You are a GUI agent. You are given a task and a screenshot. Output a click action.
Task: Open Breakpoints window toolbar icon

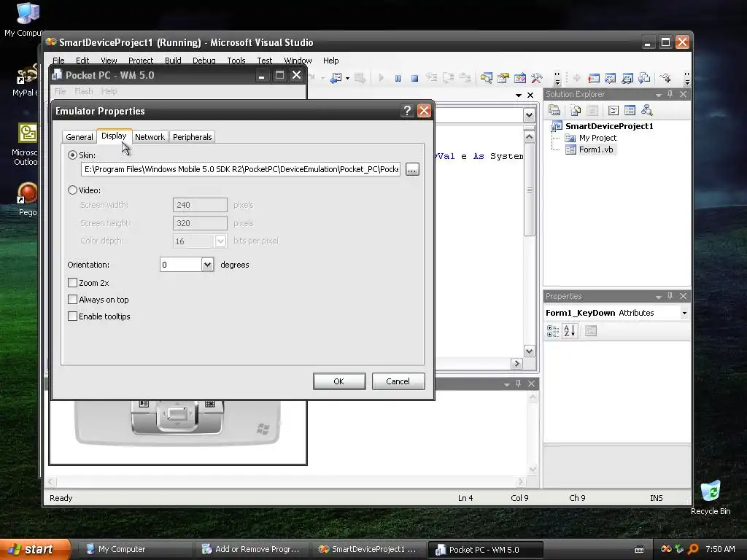pyautogui.click(x=594, y=78)
